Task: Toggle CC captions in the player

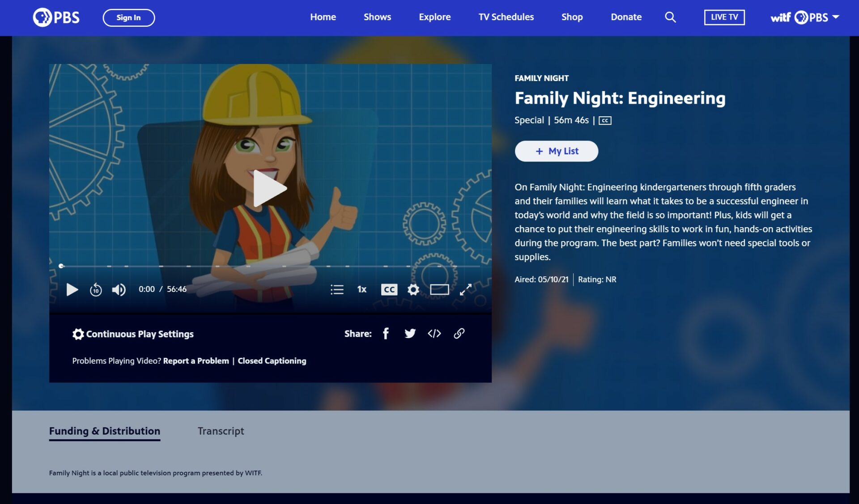Action: 389,290
